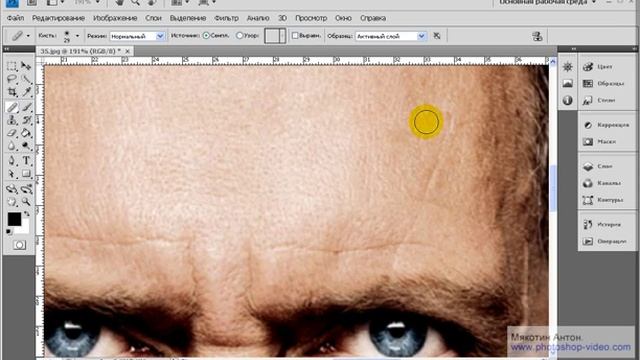The height and width of the screenshot is (360, 640).
Task: Select the Paint Bucket tool
Action: [27, 133]
